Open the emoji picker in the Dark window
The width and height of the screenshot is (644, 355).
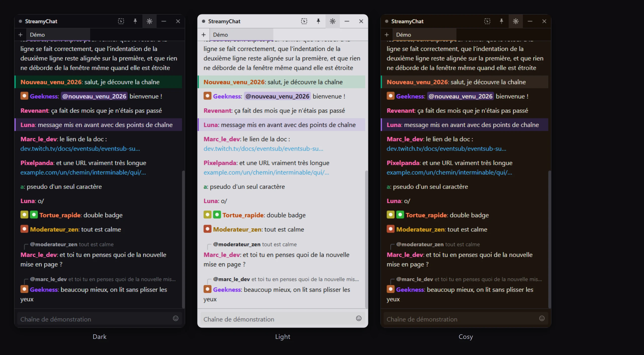(176, 318)
